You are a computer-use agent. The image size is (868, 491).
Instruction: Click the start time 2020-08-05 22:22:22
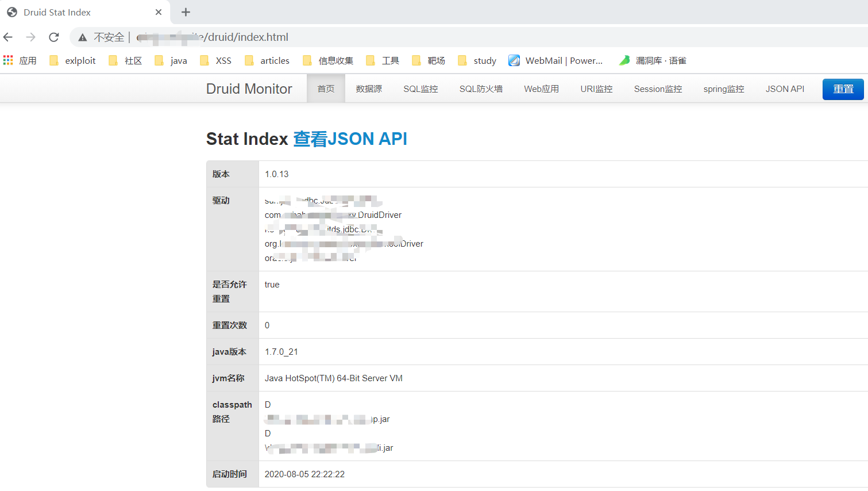305,474
